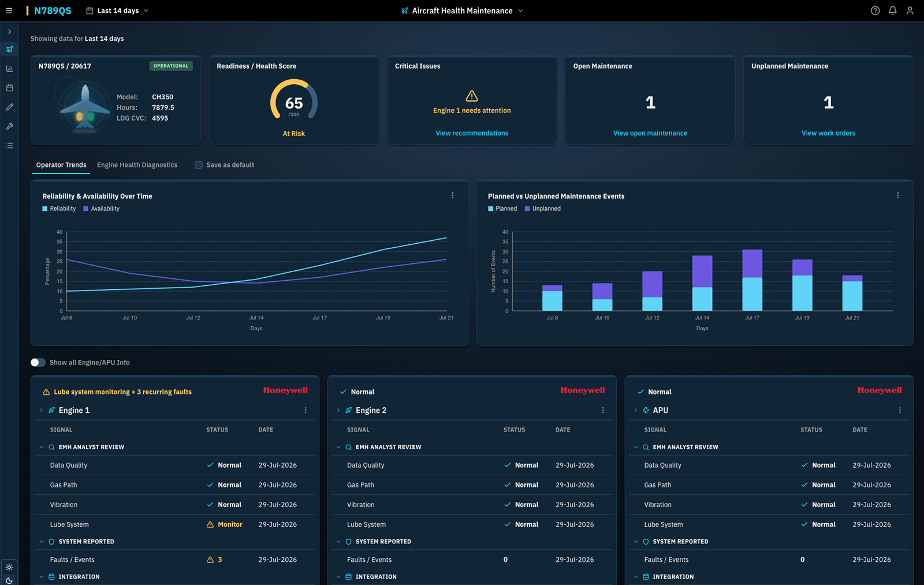The height and width of the screenshot is (585, 924).
Task: Toggle the Planned legend swatch
Action: click(490, 208)
